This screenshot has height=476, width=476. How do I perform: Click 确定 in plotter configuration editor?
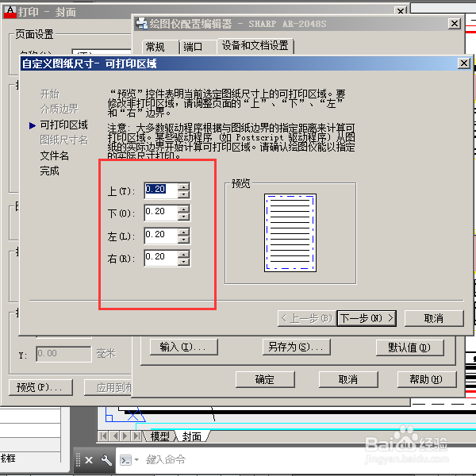pyautogui.click(x=265, y=379)
